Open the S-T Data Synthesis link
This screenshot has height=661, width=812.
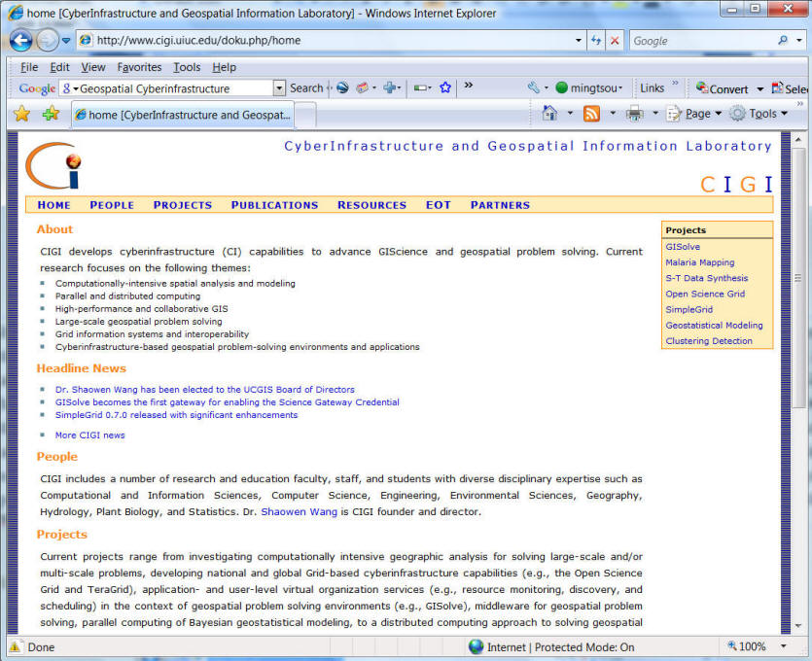(x=706, y=278)
